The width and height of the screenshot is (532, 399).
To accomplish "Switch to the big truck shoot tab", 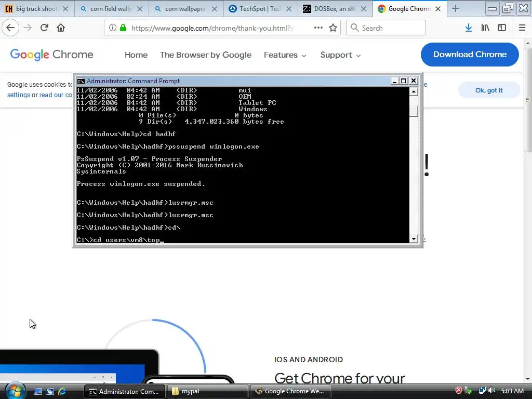I will [x=37, y=9].
